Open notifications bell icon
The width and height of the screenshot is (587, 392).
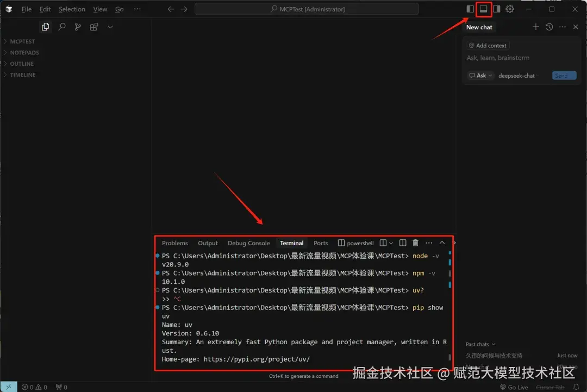pyautogui.click(x=576, y=387)
